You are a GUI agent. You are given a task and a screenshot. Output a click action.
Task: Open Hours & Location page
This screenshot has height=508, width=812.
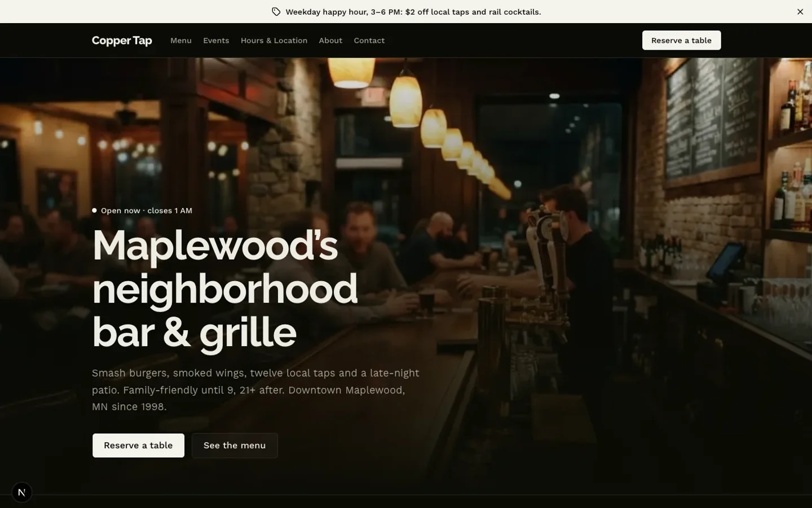274,41
